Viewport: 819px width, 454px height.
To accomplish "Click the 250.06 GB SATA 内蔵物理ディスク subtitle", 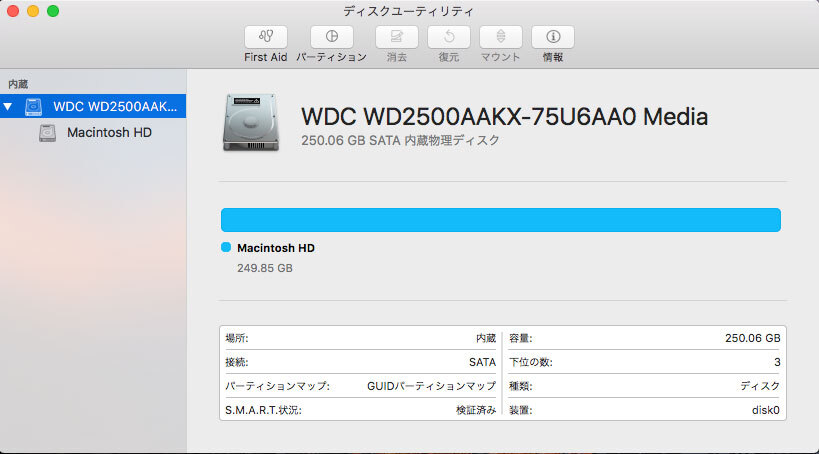I will pos(400,141).
